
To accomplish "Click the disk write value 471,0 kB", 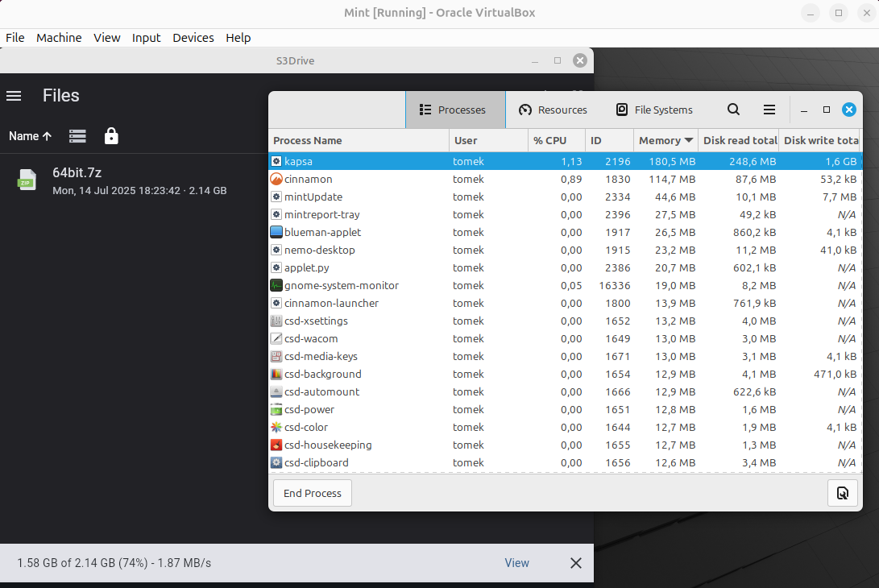I will (835, 374).
